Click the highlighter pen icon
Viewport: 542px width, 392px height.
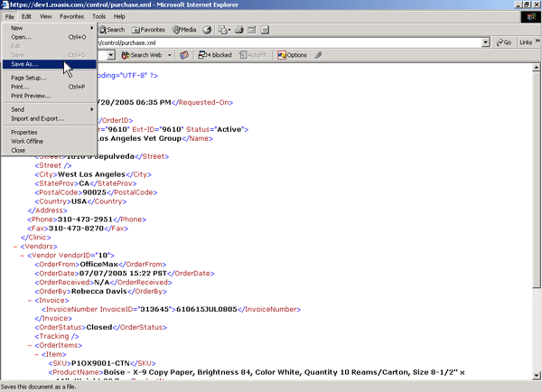318,55
